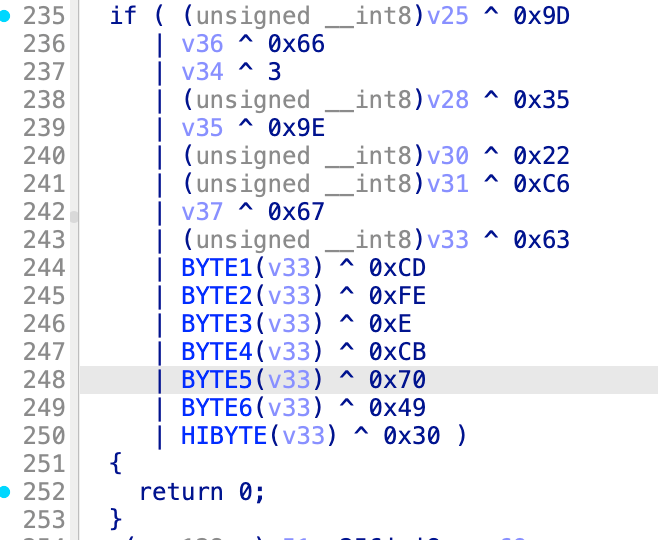Select the HIBYTE macro on line 250
Screen dimensions: 658x540
point(219,436)
